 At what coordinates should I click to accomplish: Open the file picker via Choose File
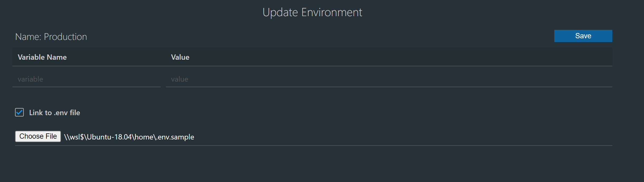point(38,136)
